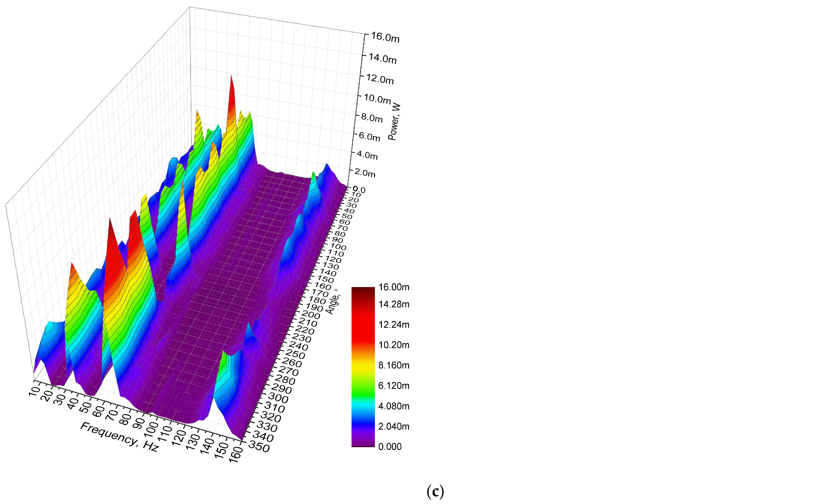
Task: Select the '4.0m' power axis tick label
Action: (x=367, y=155)
